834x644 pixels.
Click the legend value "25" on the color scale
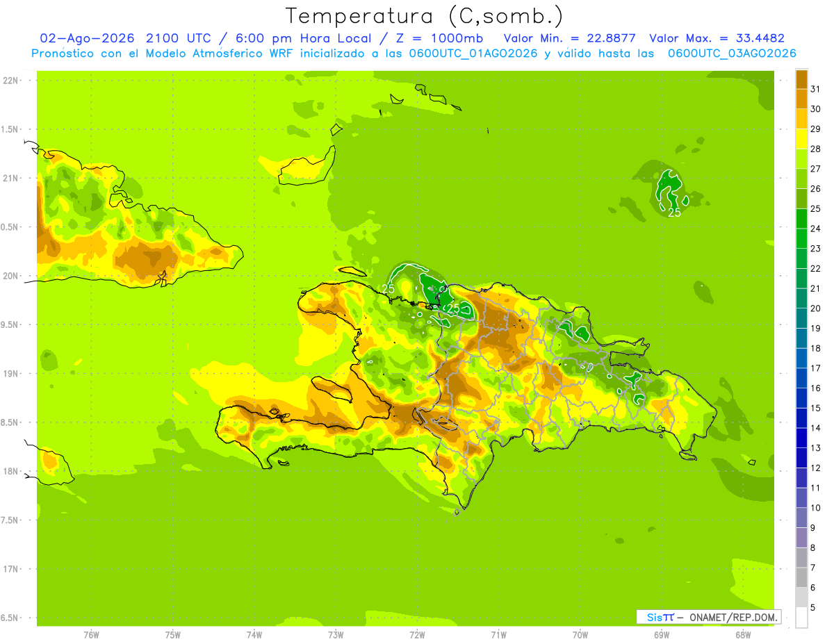[816, 208]
